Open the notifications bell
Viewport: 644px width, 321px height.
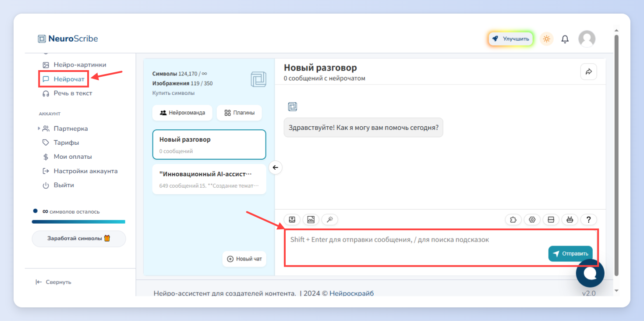coord(565,39)
